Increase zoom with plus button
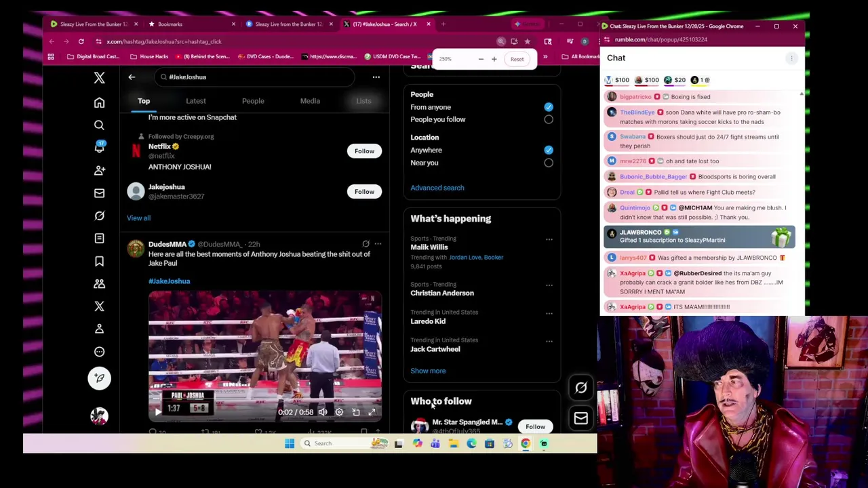868x488 pixels. click(x=494, y=59)
